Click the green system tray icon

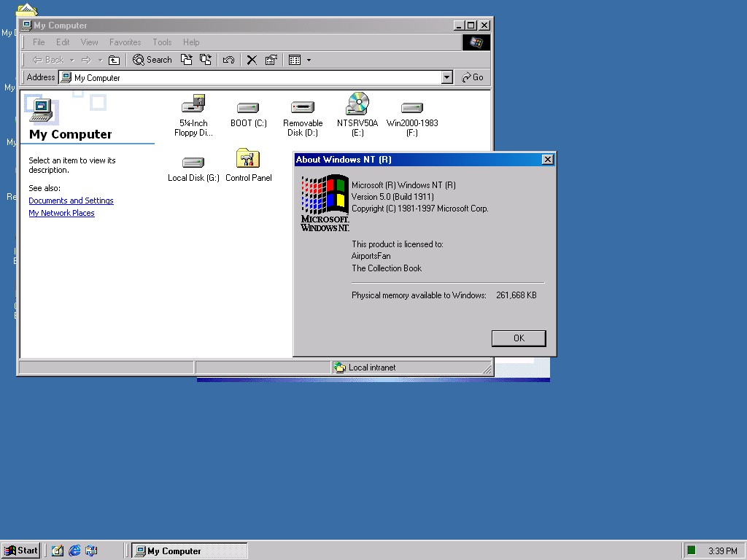tap(692, 551)
